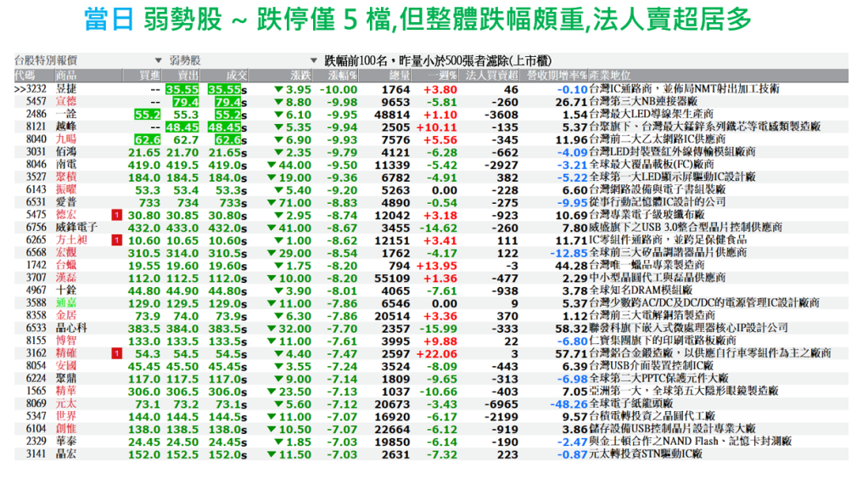The width and height of the screenshot is (868, 479).
Task: Click the green down arrow in 愛普 row
Action: point(275,203)
